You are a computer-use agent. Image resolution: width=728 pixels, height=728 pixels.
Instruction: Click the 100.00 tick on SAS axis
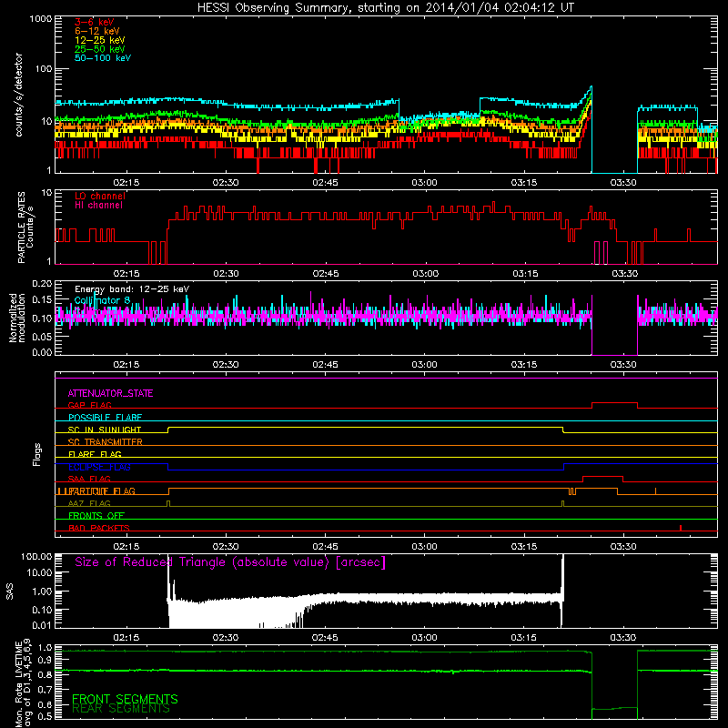point(36,556)
